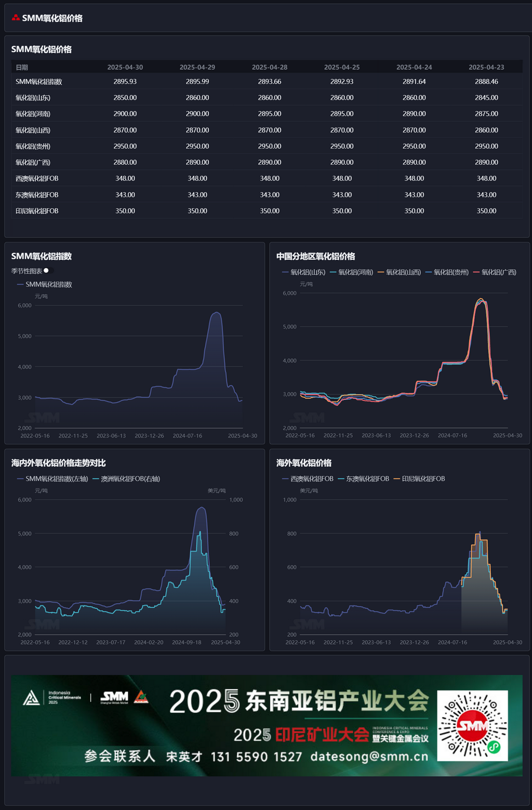Toggle 印尼氧化铝FOB legend entry
This screenshot has height=810, width=532.
coord(419,479)
